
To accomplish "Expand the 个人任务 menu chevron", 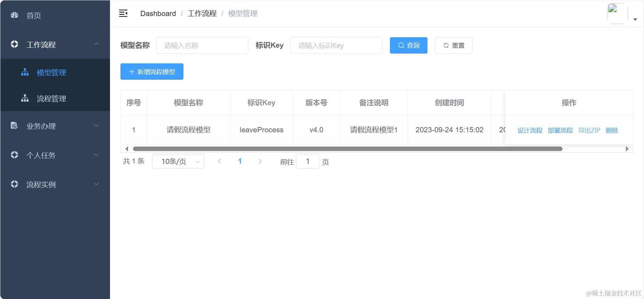I will coord(96,155).
